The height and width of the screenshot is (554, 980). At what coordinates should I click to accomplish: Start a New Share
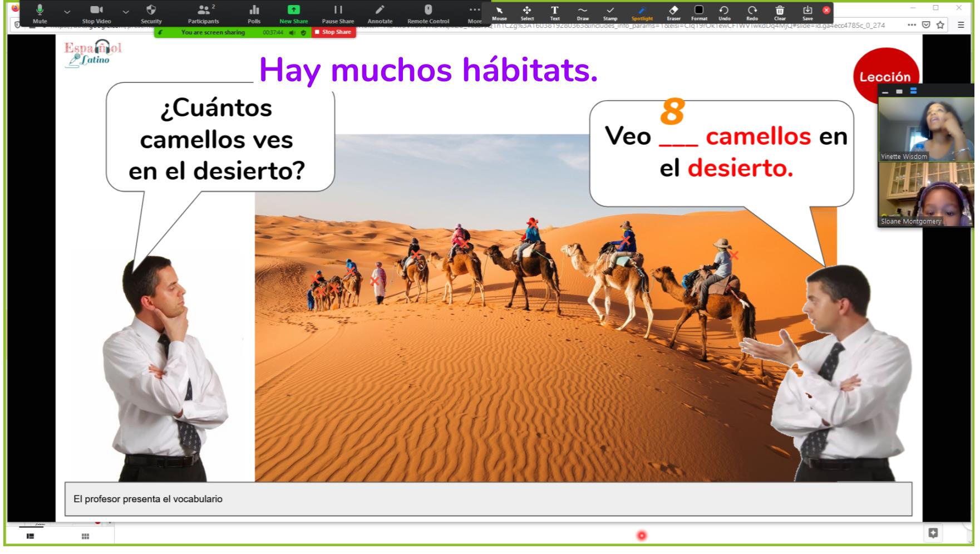click(x=293, y=13)
